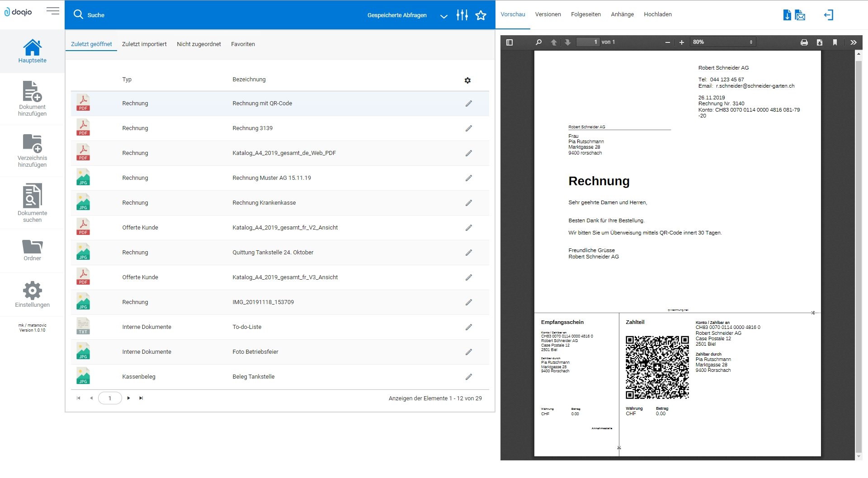Go to previous page in PDF viewer
The image size is (868, 478).
click(x=554, y=42)
